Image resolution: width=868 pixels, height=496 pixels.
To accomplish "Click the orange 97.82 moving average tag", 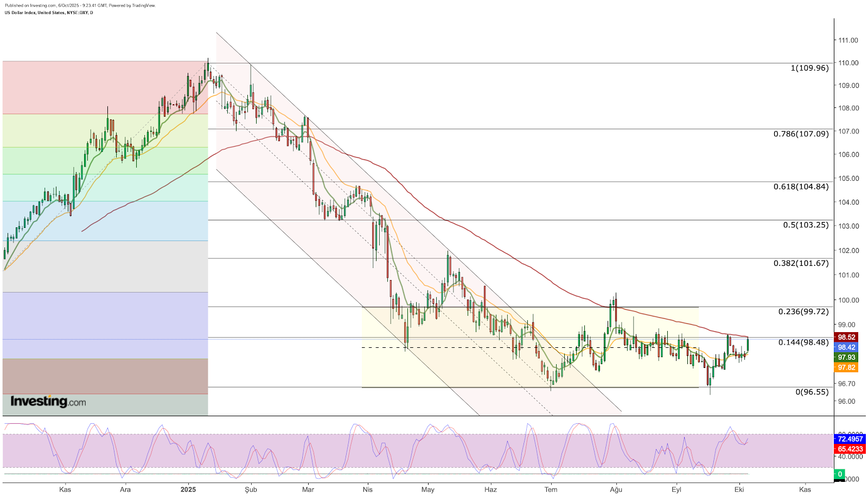I will point(846,367).
